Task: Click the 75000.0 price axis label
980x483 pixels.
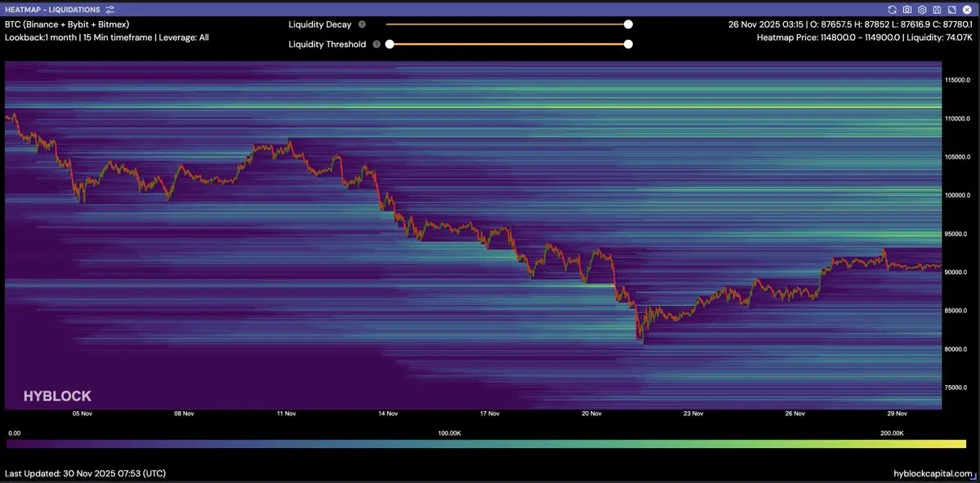Action: click(x=957, y=388)
